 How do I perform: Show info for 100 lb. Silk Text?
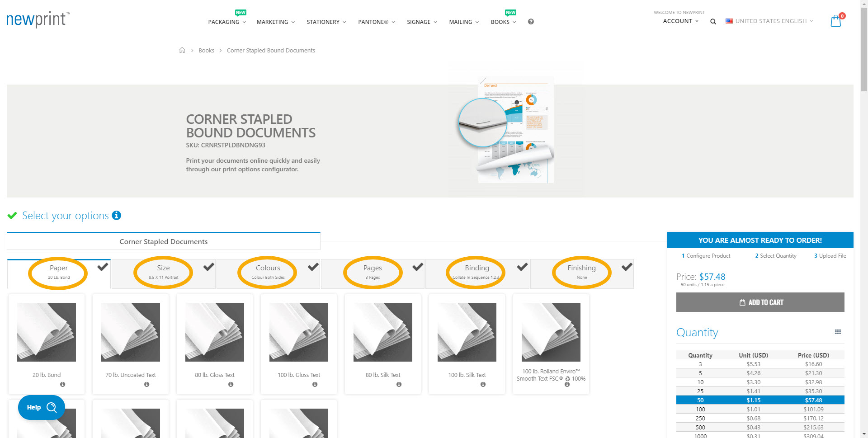coord(483,384)
